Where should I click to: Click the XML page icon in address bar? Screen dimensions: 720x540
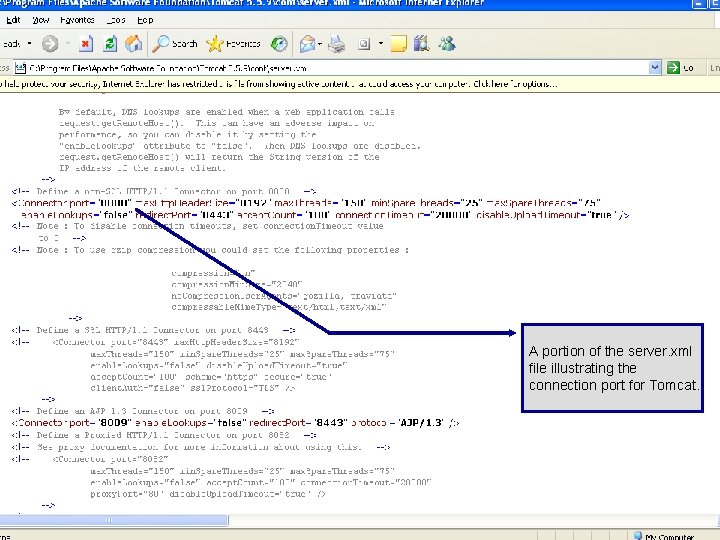click(x=20, y=68)
